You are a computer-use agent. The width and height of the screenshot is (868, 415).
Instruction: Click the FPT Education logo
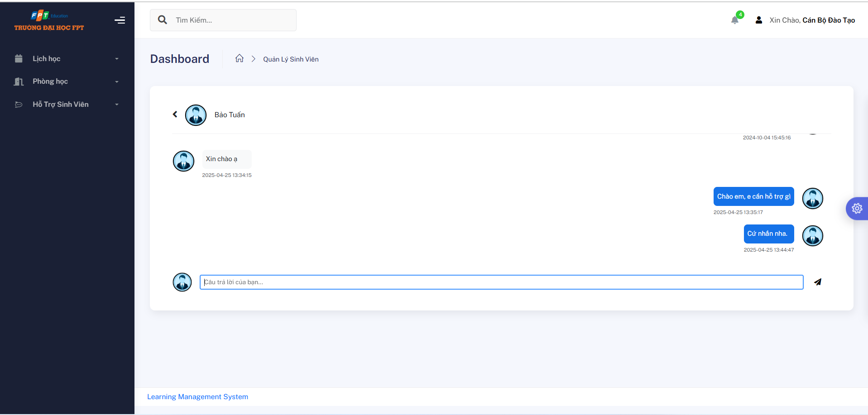(x=49, y=21)
